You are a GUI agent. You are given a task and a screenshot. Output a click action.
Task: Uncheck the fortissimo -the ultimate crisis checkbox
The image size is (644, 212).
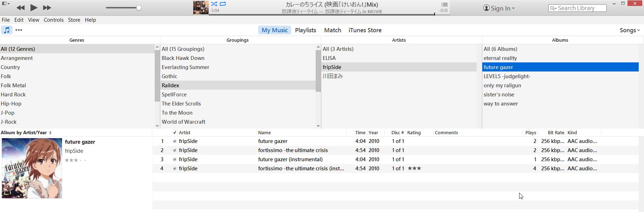coord(175,150)
